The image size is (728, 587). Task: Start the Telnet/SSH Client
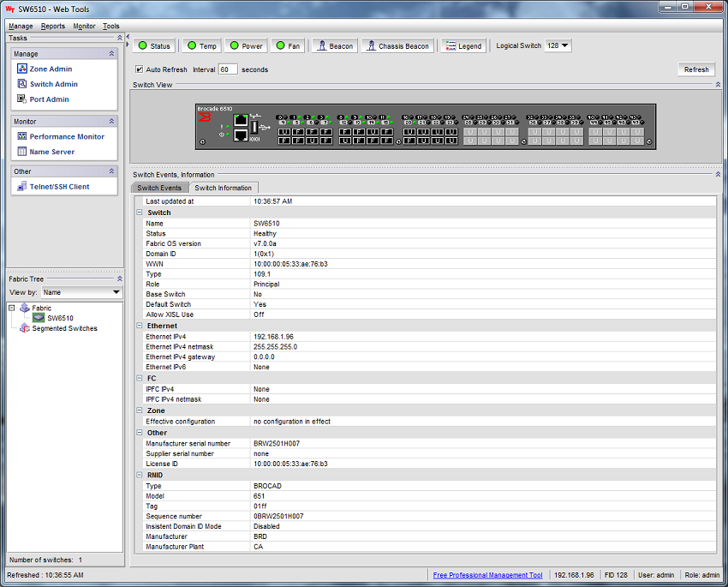[x=53, y=187]
